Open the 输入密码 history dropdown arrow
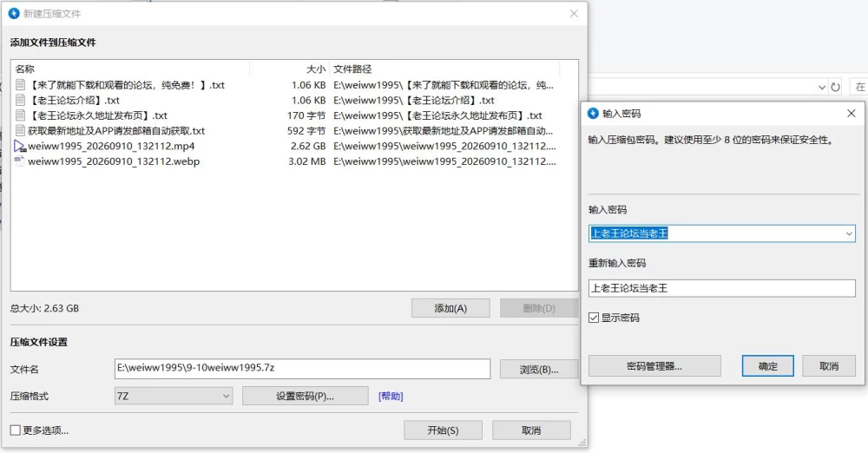 849,233
